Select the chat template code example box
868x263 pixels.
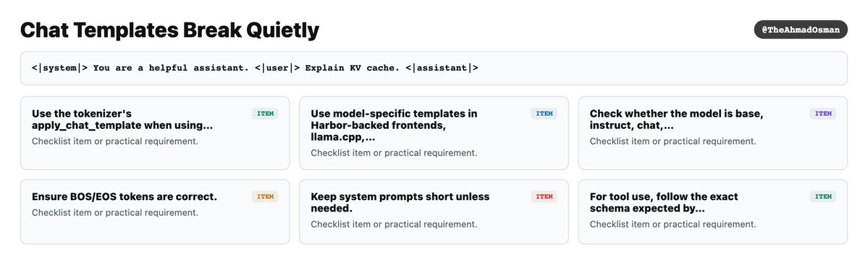point(434,68)
